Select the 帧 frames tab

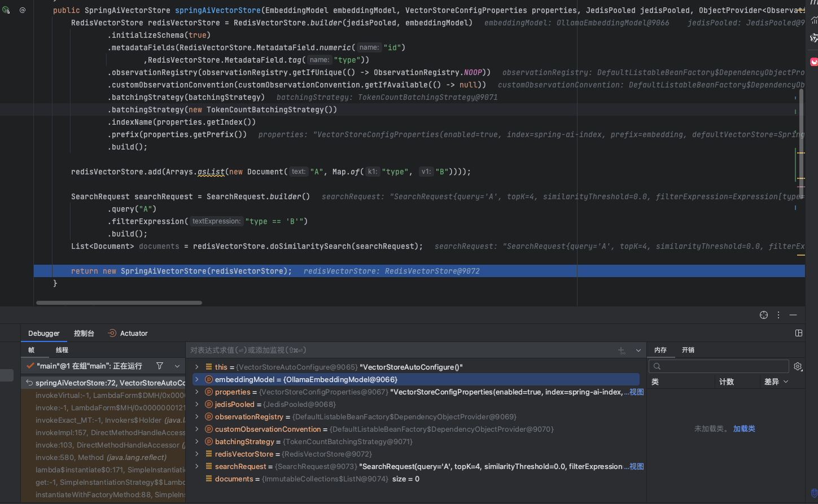(x=31, y=350)
